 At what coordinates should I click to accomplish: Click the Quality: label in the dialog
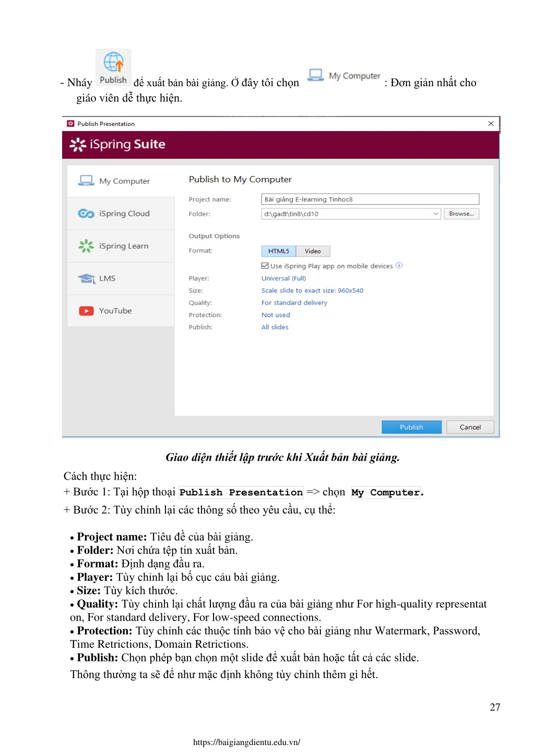(200, 303)
